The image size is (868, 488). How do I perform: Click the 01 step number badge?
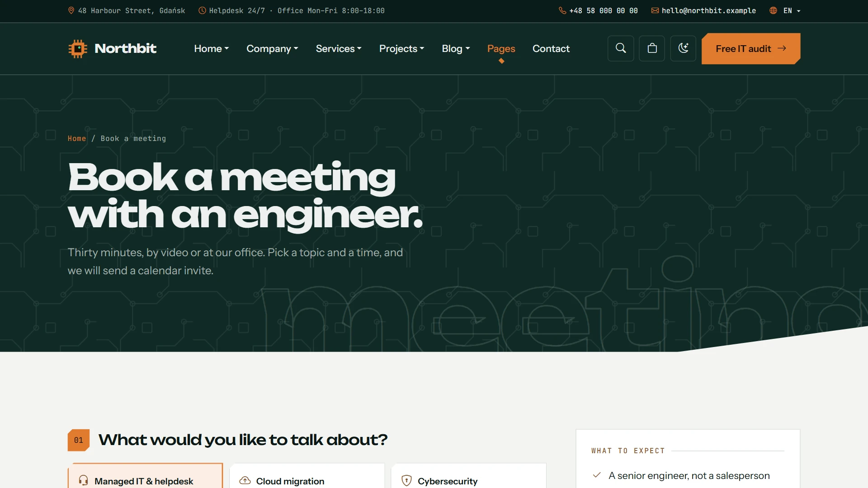(79, 440)
